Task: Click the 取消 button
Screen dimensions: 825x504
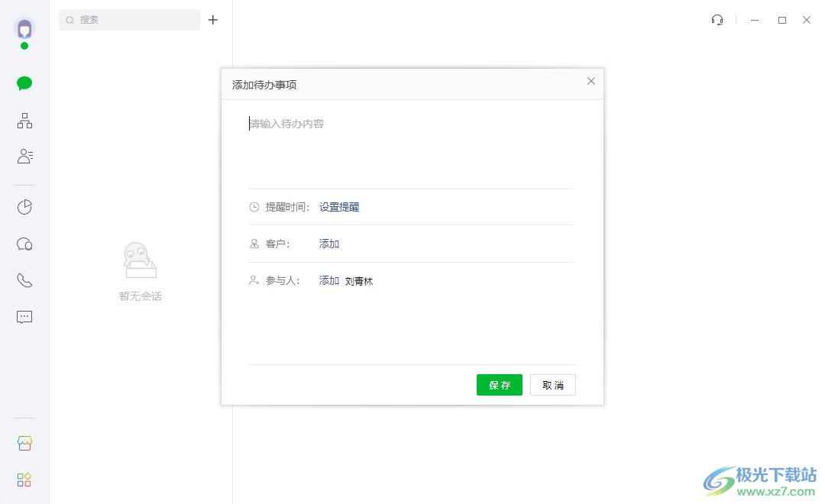Action: 553,385
